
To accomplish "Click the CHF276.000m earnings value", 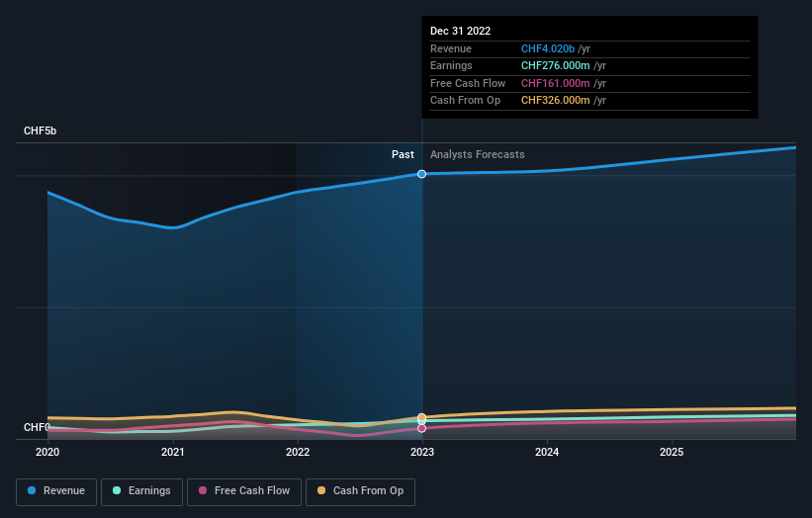I will pyautogui.click(x=555, y=65).
